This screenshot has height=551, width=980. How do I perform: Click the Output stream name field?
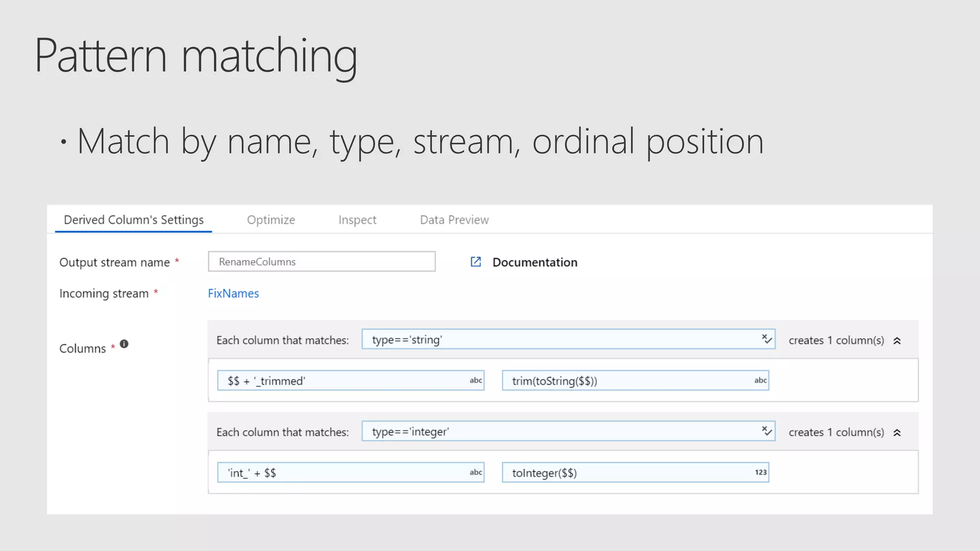[x=322, y=262]
